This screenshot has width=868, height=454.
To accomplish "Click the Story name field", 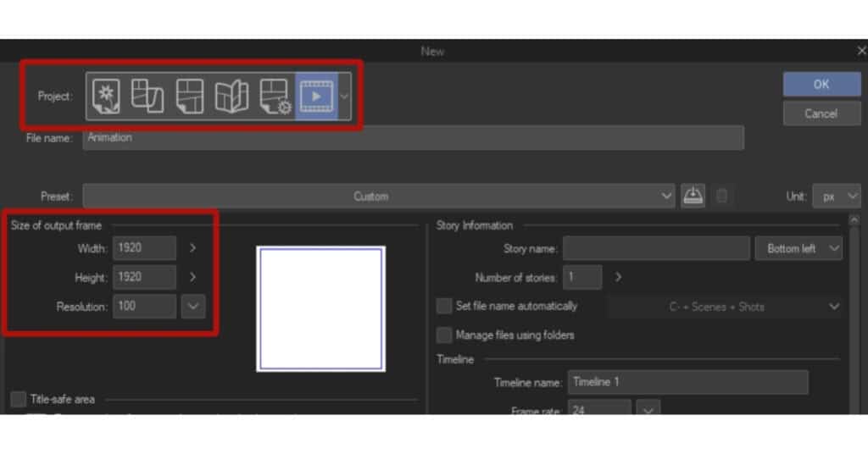I will coord(657,249).
